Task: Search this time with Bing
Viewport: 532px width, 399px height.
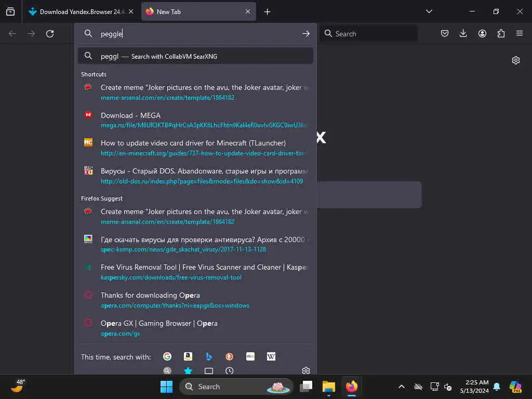Action: 209,356
